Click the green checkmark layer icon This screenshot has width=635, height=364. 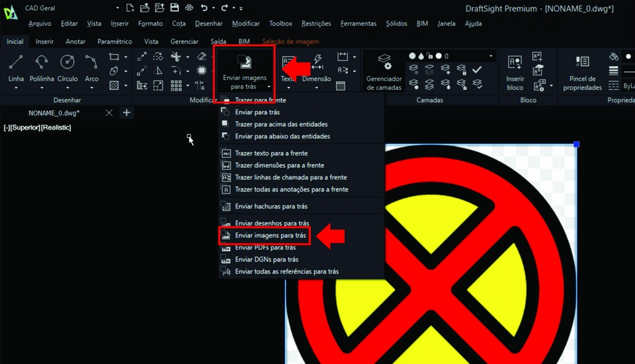click(x=477, y=69)
